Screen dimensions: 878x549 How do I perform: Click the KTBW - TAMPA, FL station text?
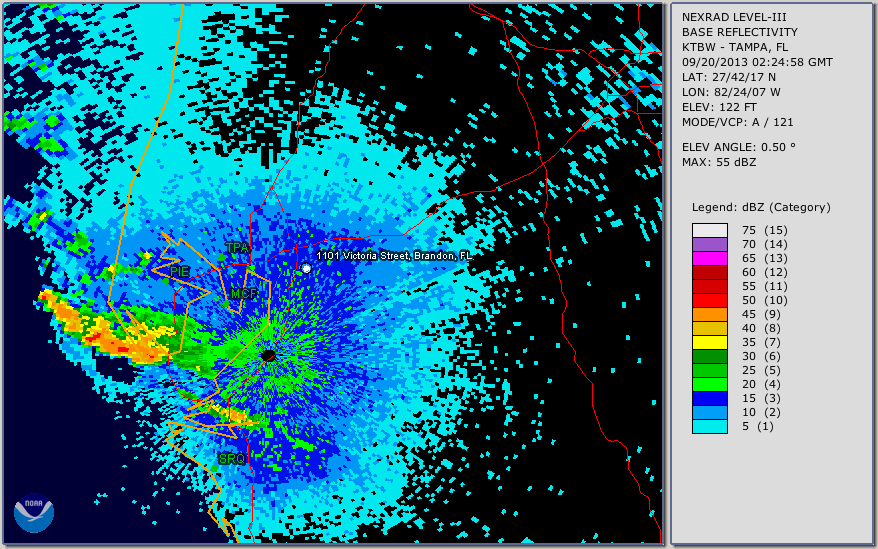pyautogui.click(x=735, y=47)
